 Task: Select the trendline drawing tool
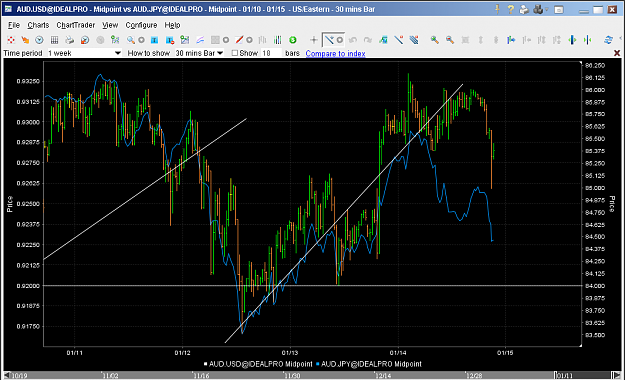point(329,40)
